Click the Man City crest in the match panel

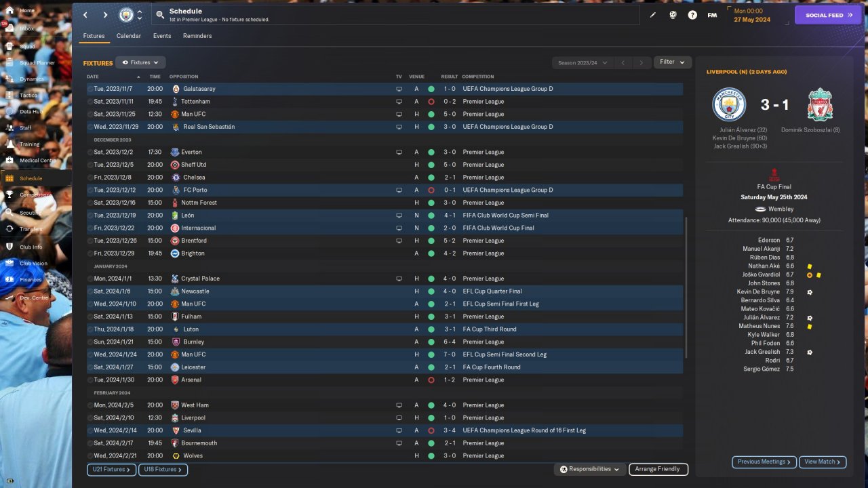tap(729, 104)
